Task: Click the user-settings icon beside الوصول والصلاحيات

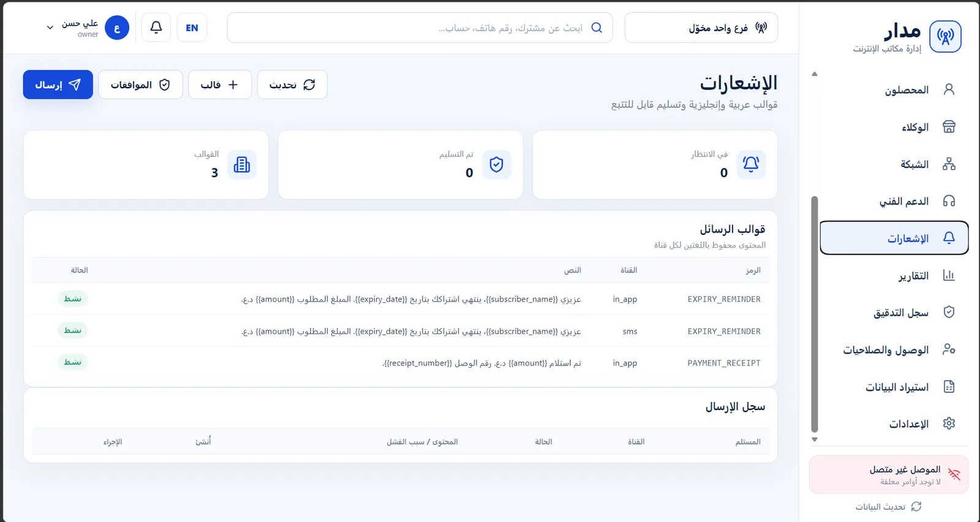Action: [x=949, y=349]
